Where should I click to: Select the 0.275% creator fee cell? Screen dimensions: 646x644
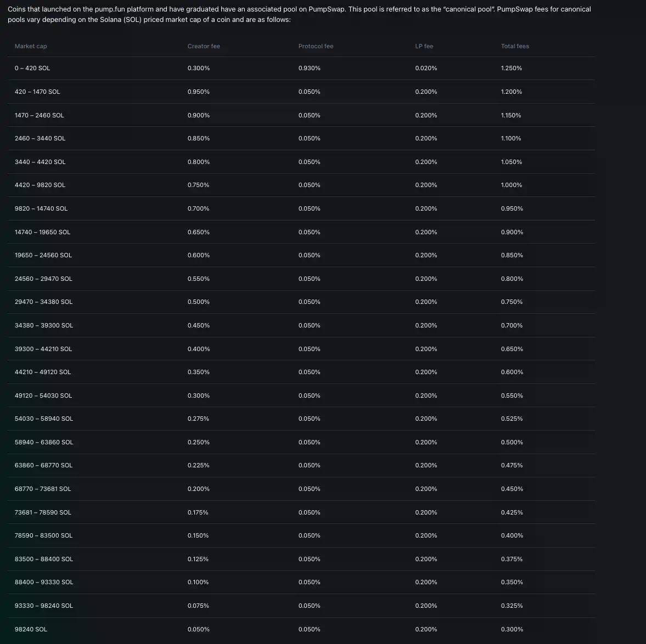198,419
